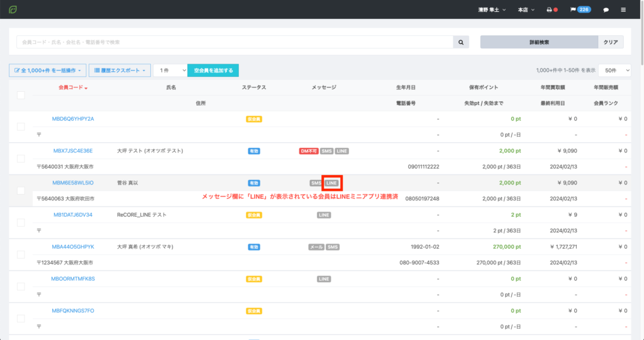The image size is (644, 340).
Task: Click the DM不可 badge on 大坪 テスト row
Action: tap(308, 151)
